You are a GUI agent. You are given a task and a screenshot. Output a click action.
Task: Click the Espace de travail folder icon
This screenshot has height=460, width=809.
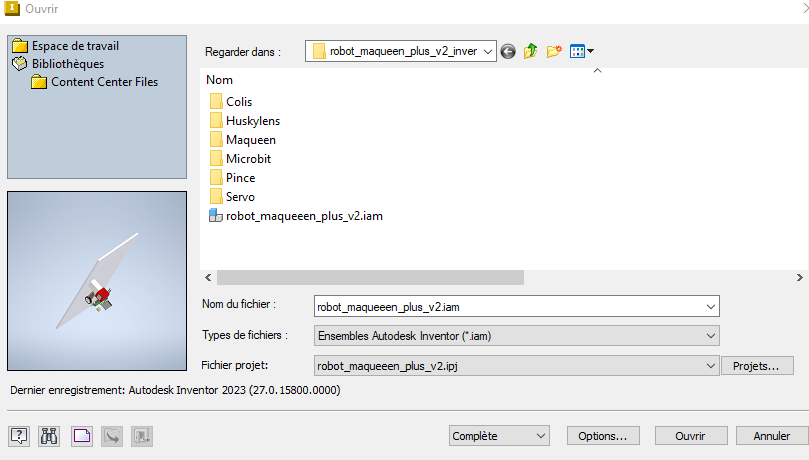[20, 46]
